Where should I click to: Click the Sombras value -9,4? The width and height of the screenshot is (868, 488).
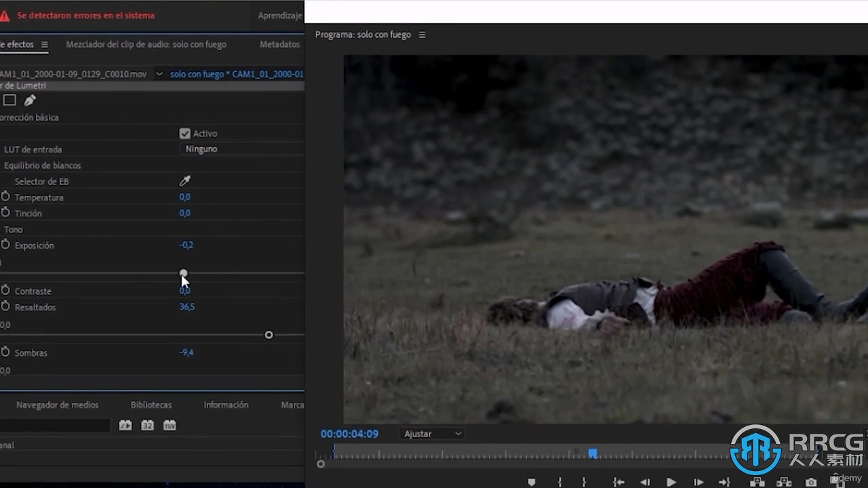(186, 352)
